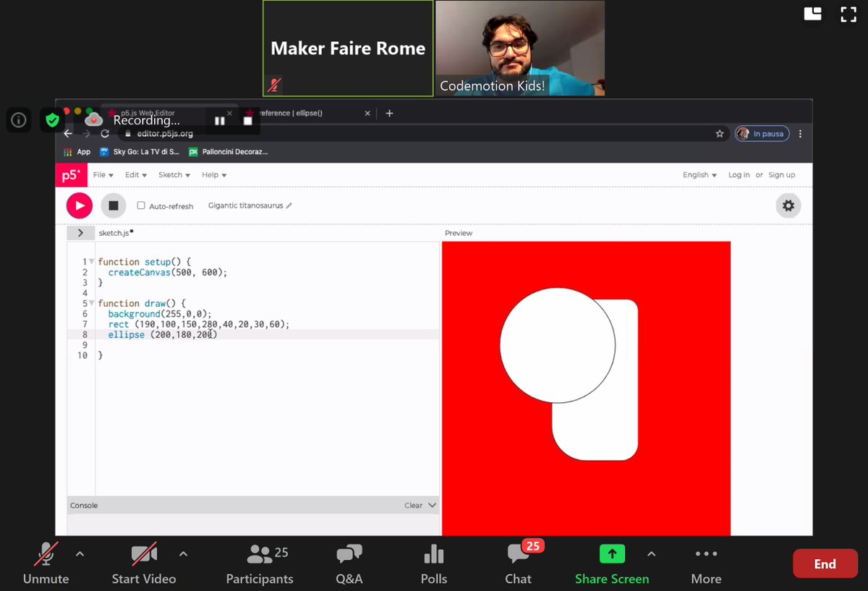Unmute the microphone in Zoom
This screenshot has width=868, height=591.
[x=46, y=564]
